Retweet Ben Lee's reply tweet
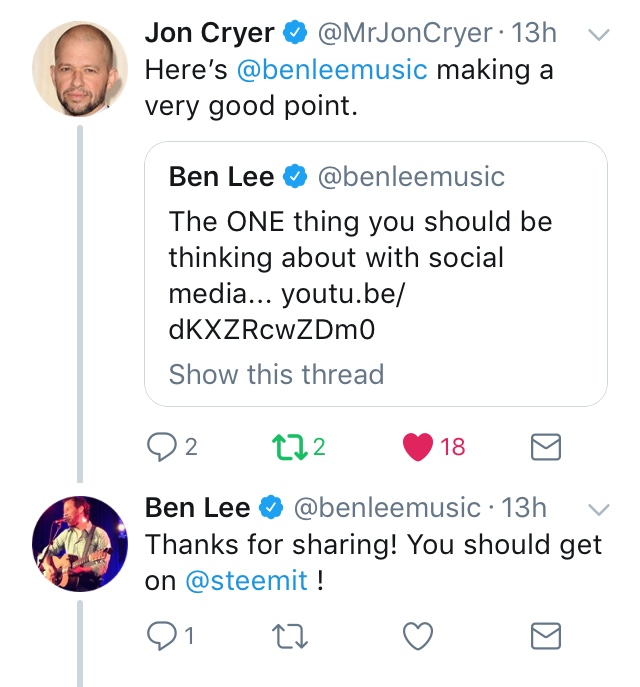 point(289,635)
